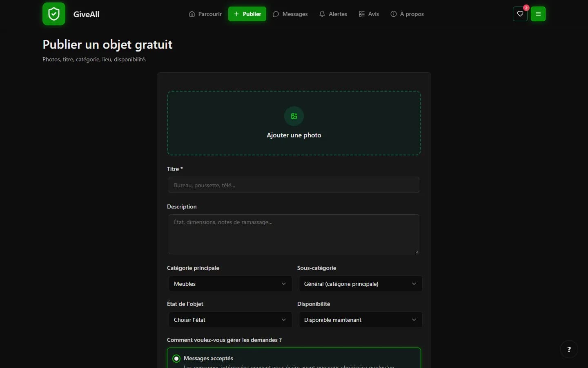
Task: Click the list icon beside Avis
Action: [362, 14]
